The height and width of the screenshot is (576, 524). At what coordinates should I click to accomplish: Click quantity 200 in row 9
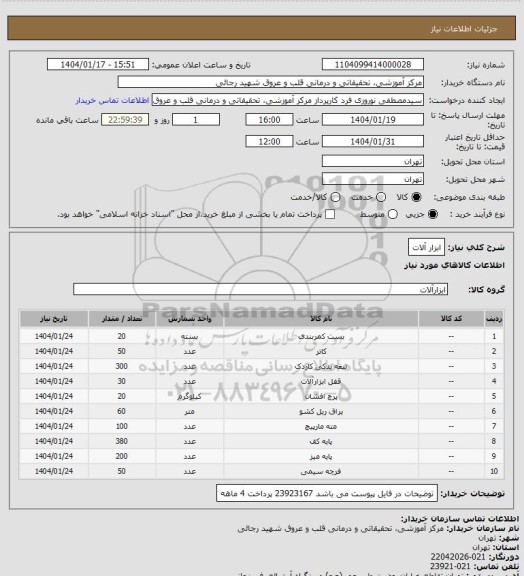[x=122, y=456]
